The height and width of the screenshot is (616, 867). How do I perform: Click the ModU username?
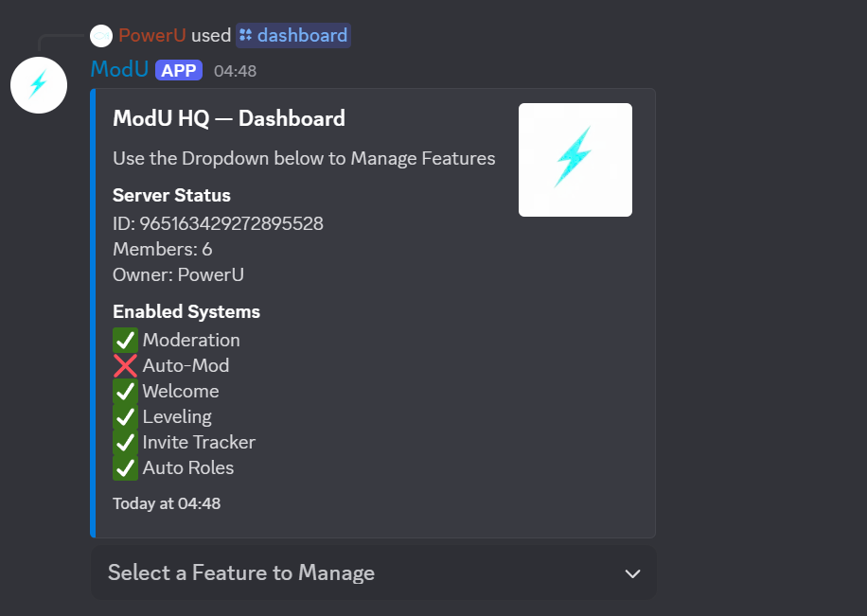click(118, 69)
